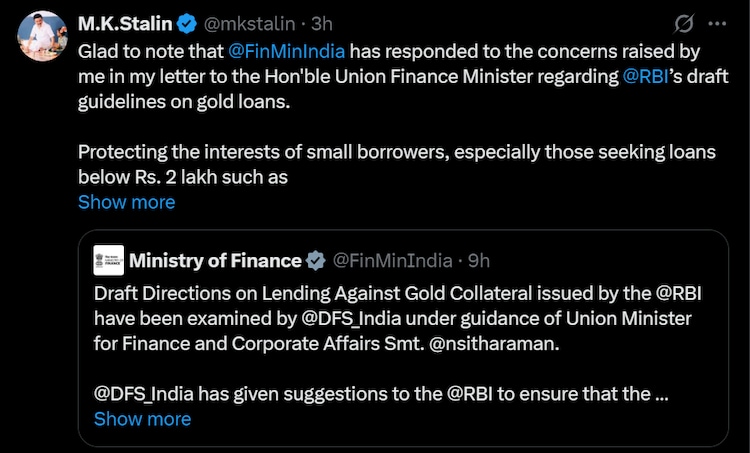Open the three-dot More menu

pos(717,23)
